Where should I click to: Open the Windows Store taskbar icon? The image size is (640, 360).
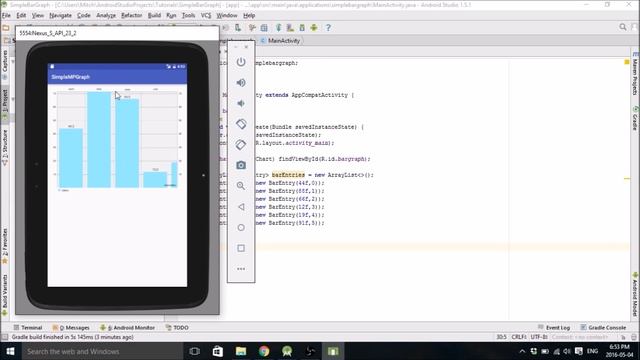pos(218,351)
